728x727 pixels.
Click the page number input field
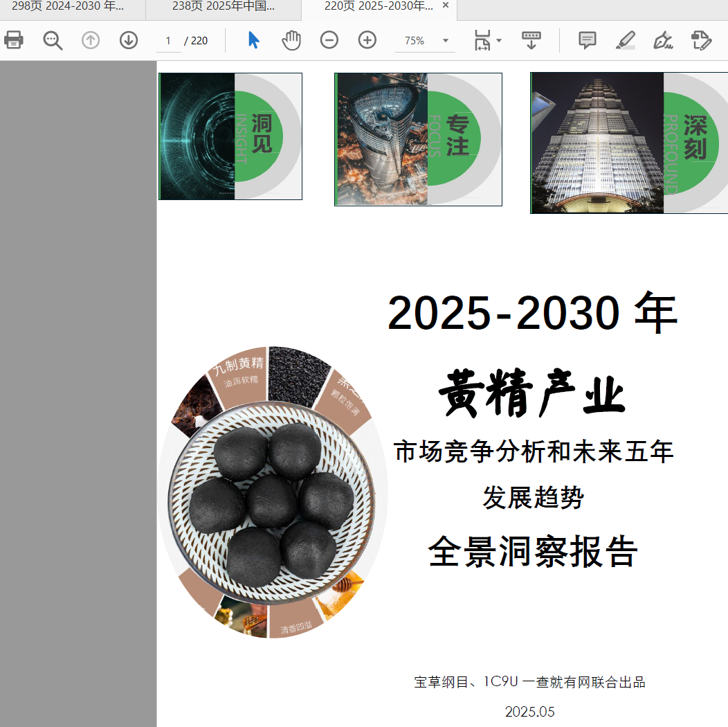[168, 41]
